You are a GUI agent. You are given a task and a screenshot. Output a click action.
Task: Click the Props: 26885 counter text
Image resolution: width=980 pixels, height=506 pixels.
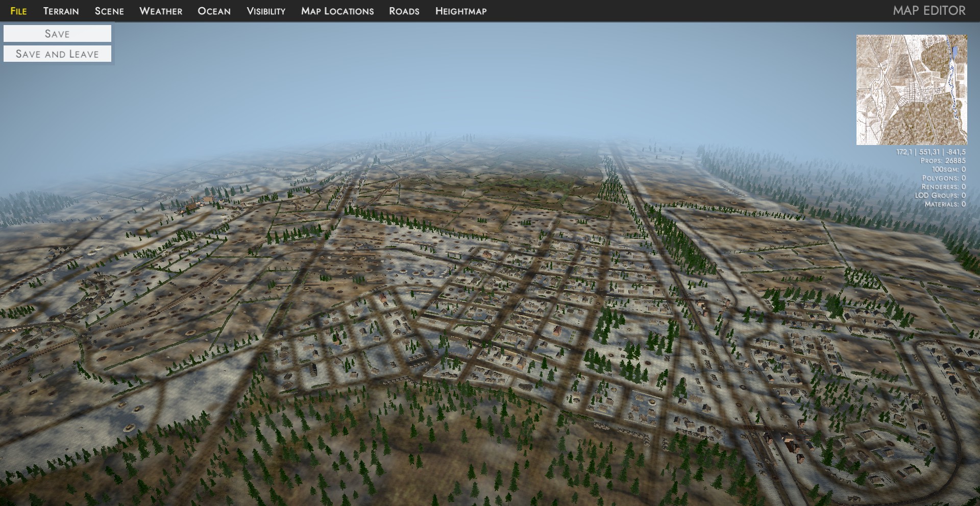click(943, 161)
